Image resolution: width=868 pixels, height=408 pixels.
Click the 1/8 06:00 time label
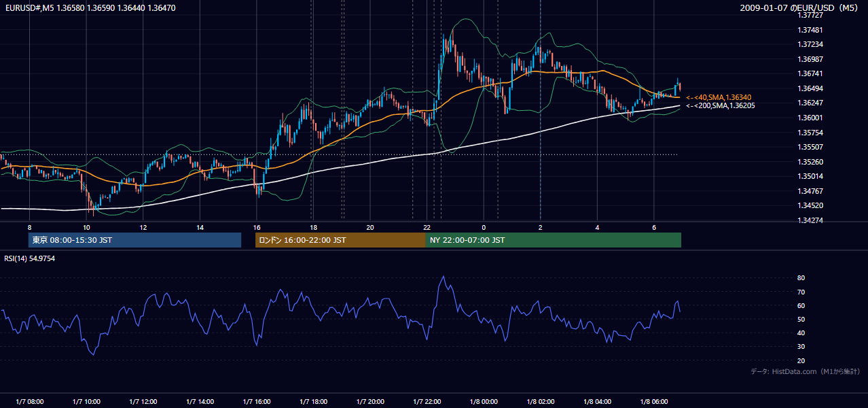click(x=653, y=401)
